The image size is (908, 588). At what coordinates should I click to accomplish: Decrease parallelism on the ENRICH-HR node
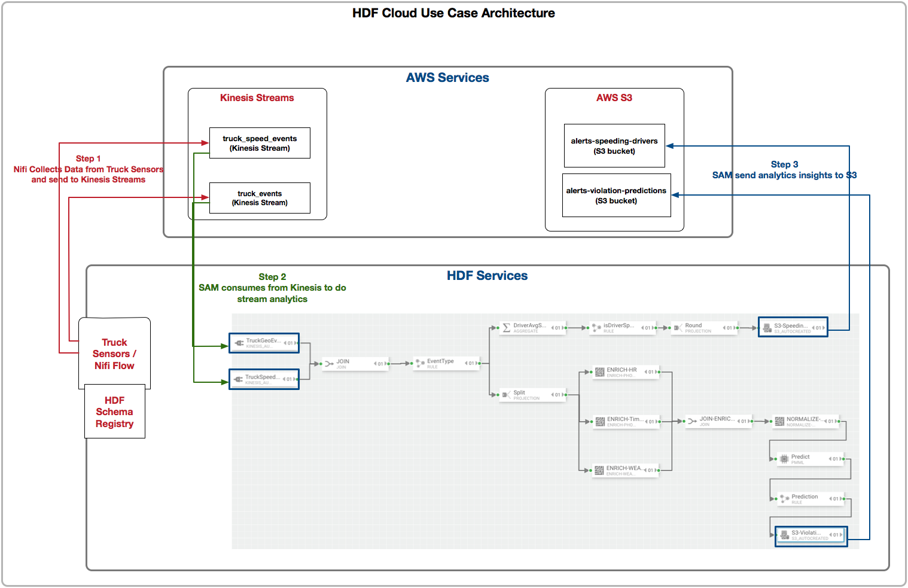(x=645, y=372)
